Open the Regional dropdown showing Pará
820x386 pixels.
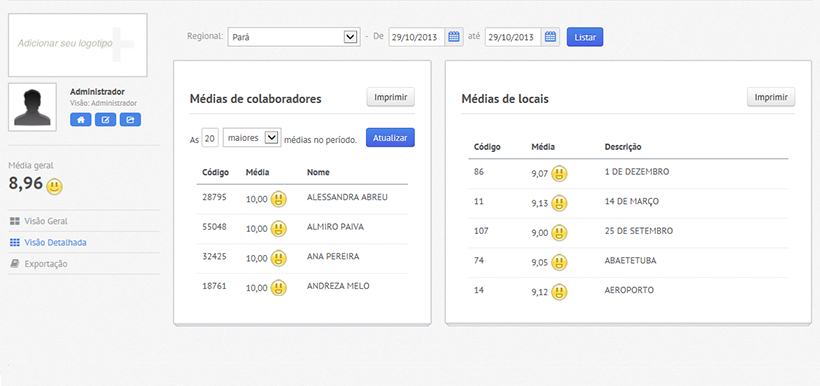click(x=294, y=37)
